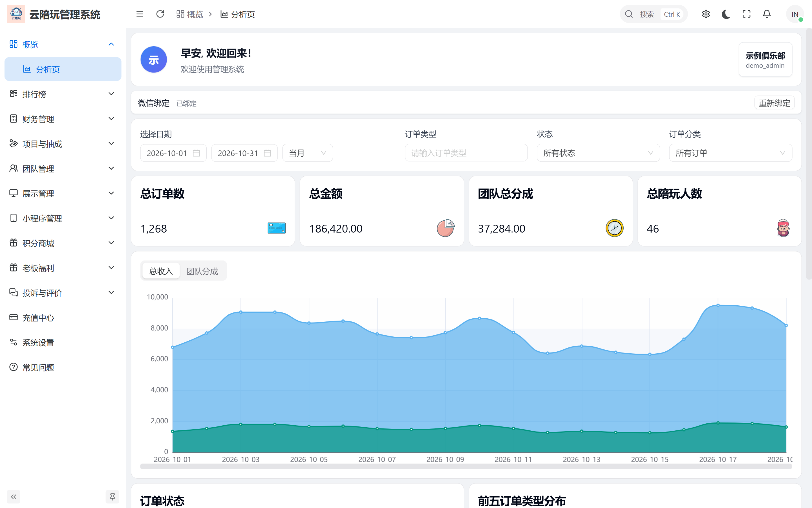Click the 展示管理 monitor icon
Image resolution: width=812 pixels, height=508 pixels.
[x=14, y=193]
